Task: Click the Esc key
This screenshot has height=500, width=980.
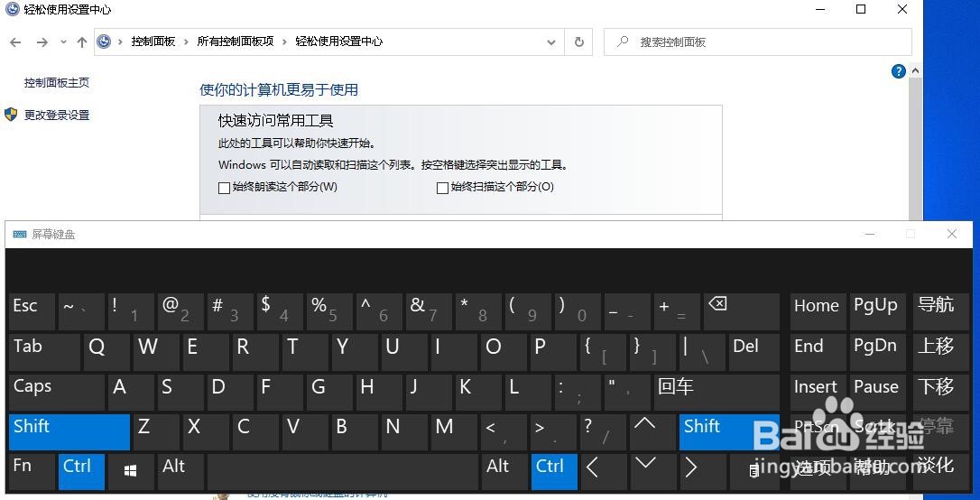Action: click(x=32, y=311)
